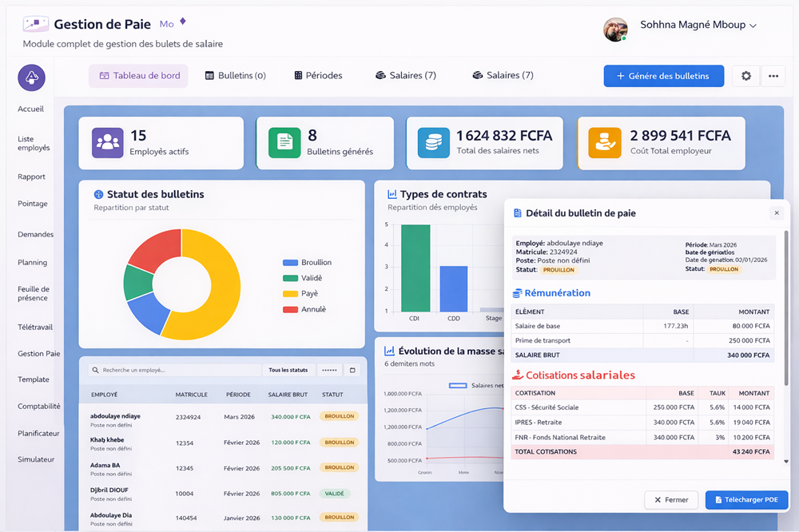Click the orange Coût Total employeur icon
This screenshot has width=799, height=532.
[604, 143]
